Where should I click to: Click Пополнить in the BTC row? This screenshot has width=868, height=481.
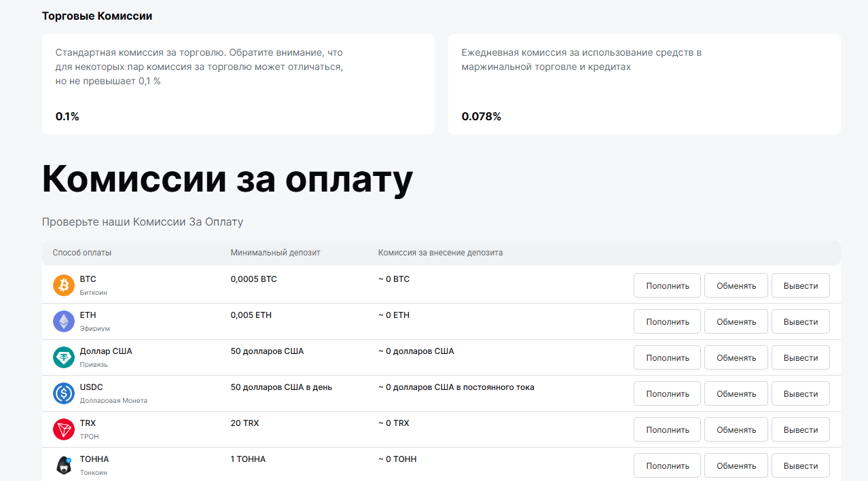click(x=668, y=285)
